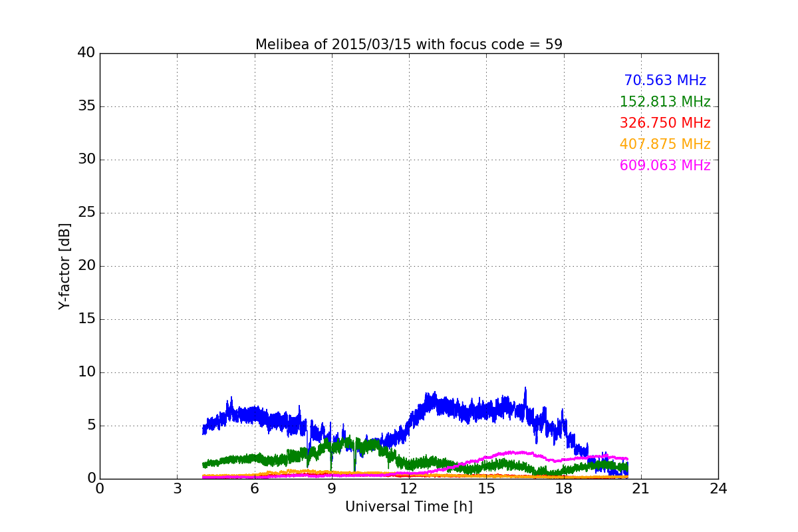This screenshot has height=532, width=798.
Task: Click the x-axis tick label 6
Action: pos(255,489)
